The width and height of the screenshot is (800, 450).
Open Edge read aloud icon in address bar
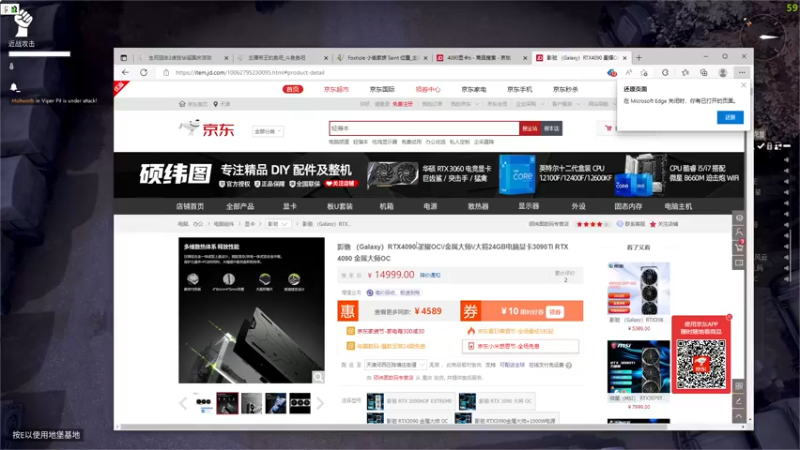[629, 72]
